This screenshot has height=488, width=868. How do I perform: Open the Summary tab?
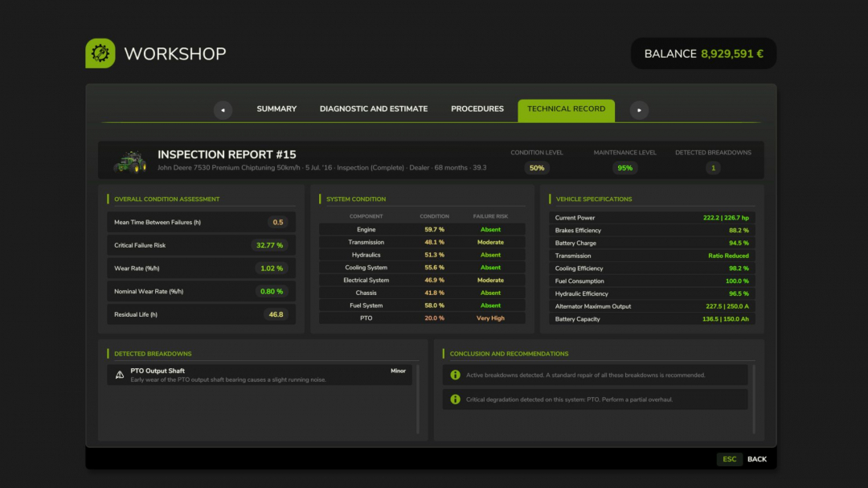tap(276, 109)
